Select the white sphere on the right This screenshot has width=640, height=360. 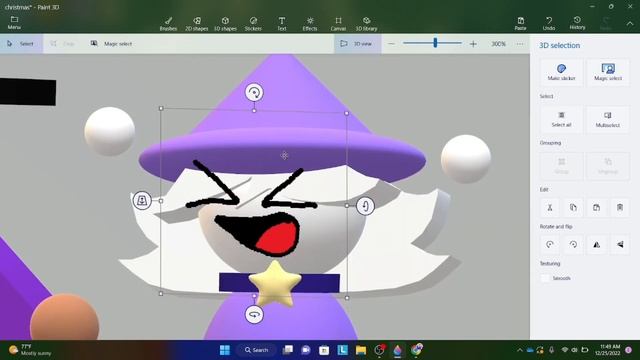point(466,159)
